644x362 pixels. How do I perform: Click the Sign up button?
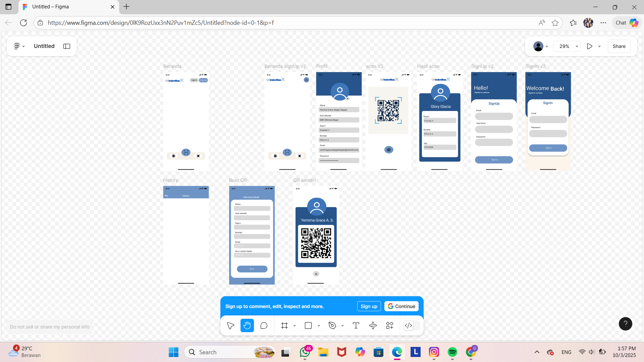click(369, 306)
